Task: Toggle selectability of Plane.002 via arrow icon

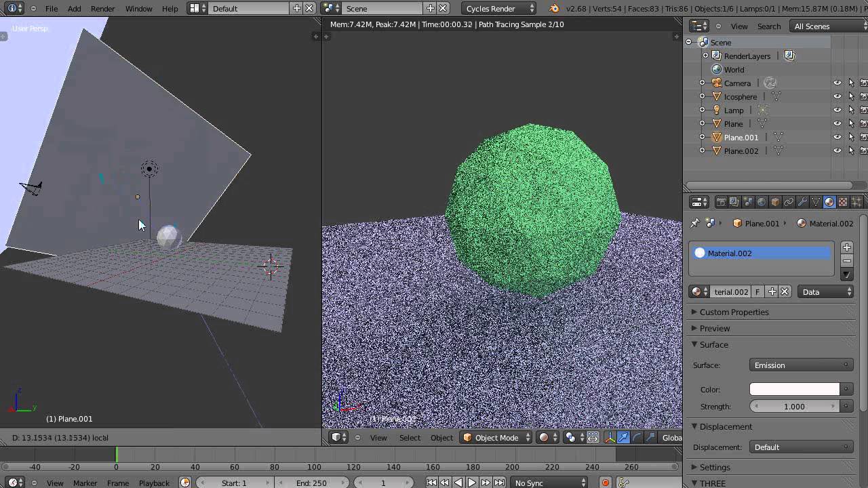Action: coord(851,151)
